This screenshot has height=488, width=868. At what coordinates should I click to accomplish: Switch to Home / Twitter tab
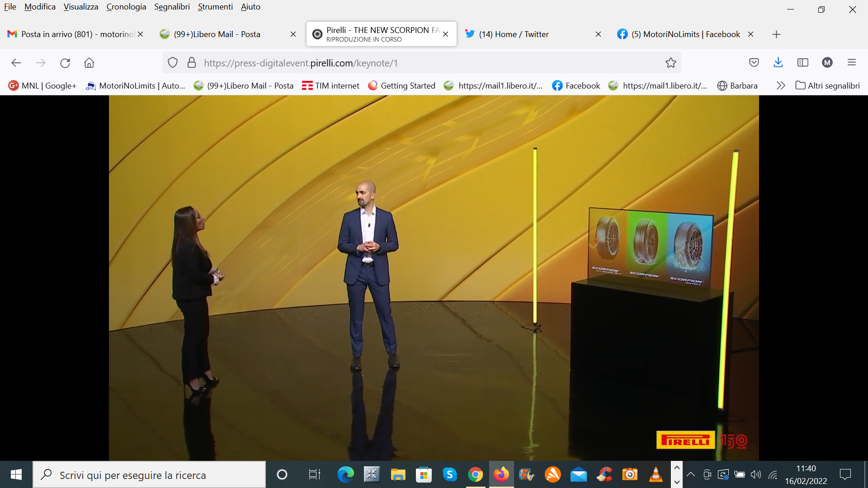click(514, 34)
